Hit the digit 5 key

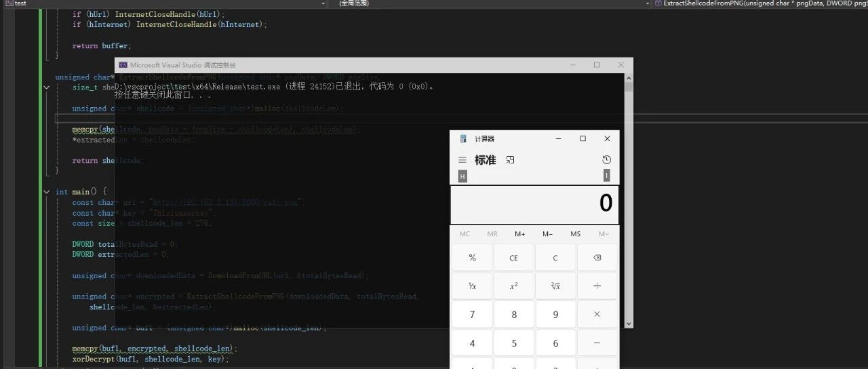[x=514, y=343]
